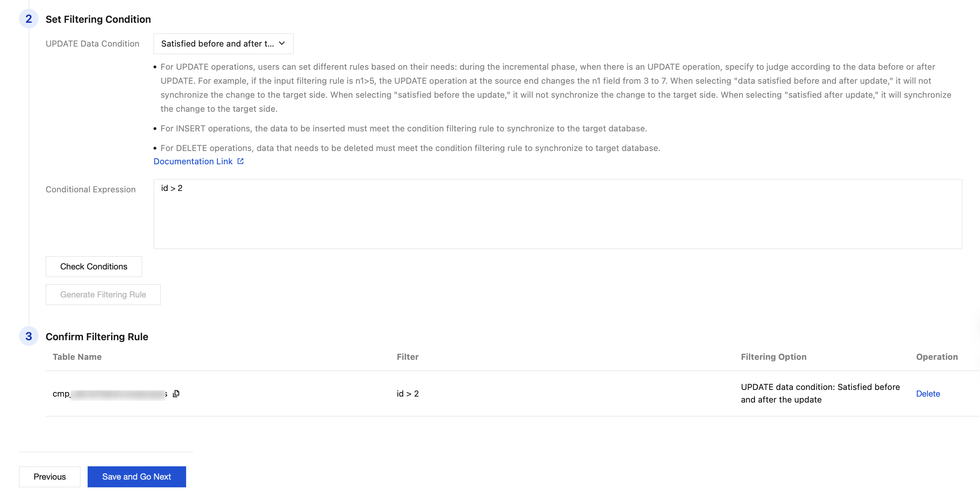Click the chevron arrow beside Satisfied before and after

282,43
